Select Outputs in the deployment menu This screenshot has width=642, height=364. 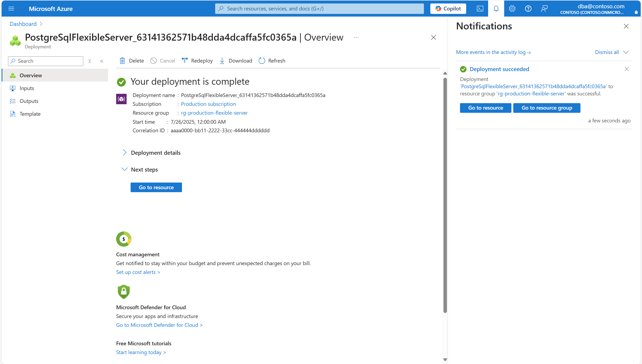(29, 101)
